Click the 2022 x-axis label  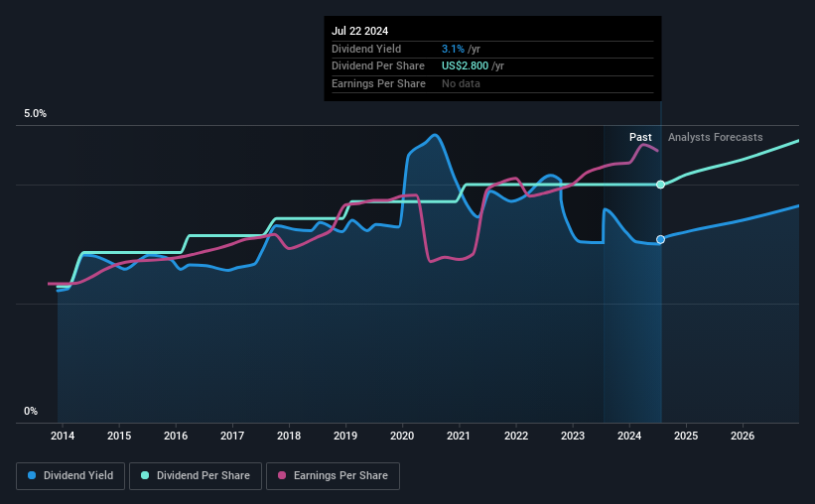coord(516,436)
